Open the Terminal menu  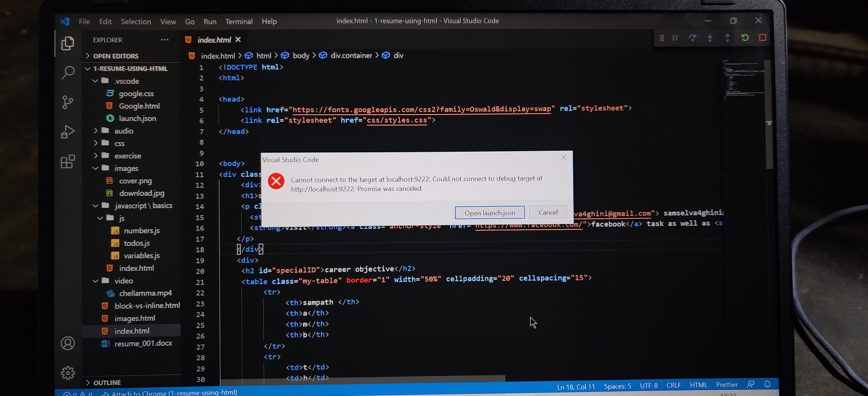click(239, 21)
